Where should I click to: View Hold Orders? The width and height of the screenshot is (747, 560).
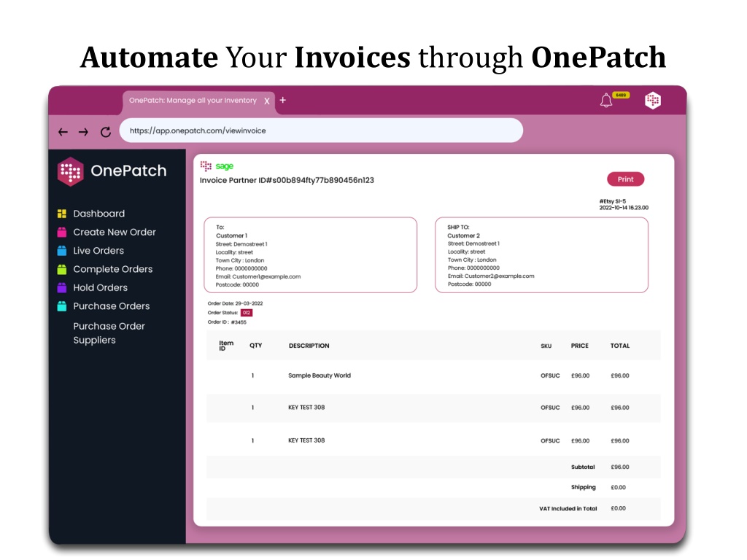pos(100,287)
